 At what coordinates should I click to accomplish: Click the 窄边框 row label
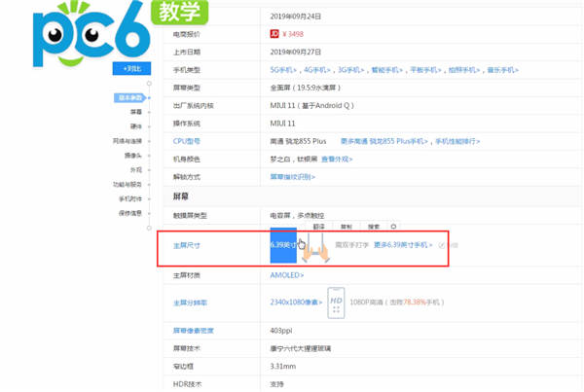point(183,367)
